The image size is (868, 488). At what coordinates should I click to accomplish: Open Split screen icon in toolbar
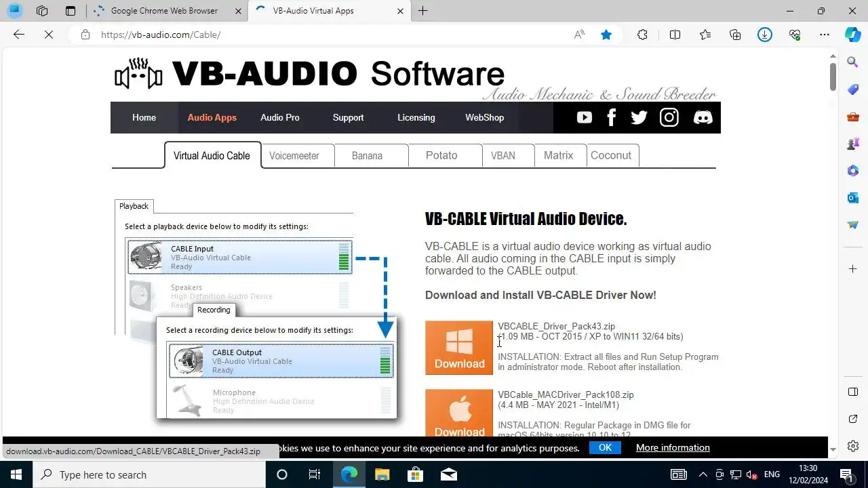click(x=675, y=35)
